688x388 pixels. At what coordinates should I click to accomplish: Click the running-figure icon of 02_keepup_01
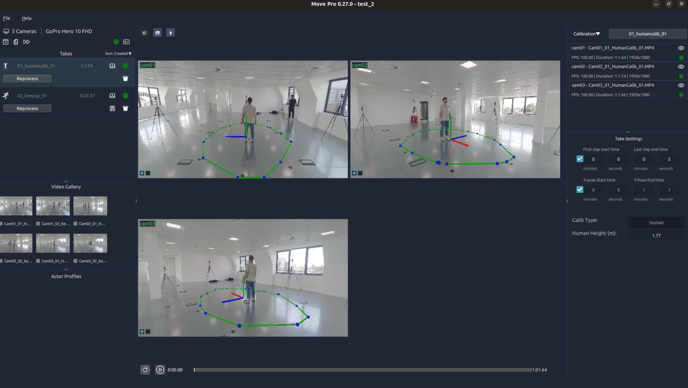(6, 95)
